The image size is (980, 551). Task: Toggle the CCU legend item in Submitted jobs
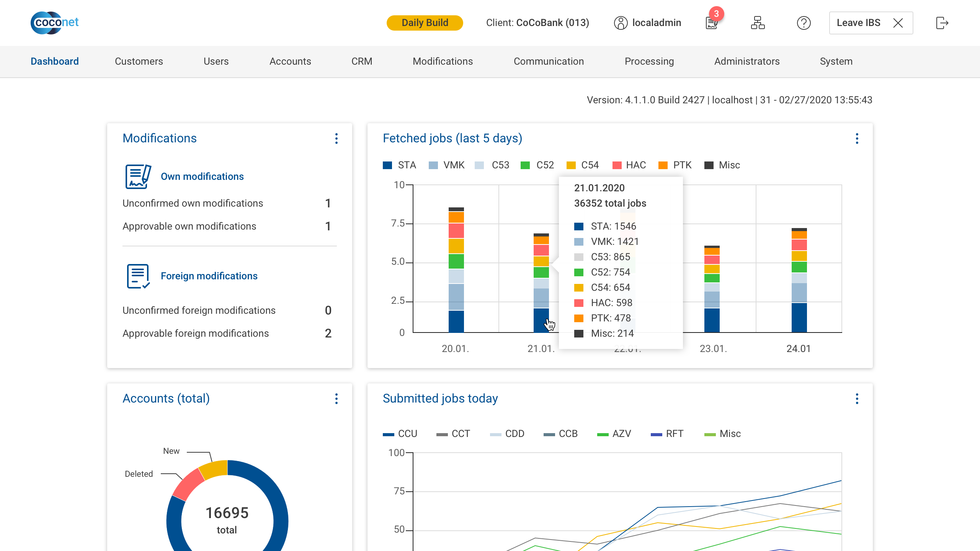[x=400, y=434]
